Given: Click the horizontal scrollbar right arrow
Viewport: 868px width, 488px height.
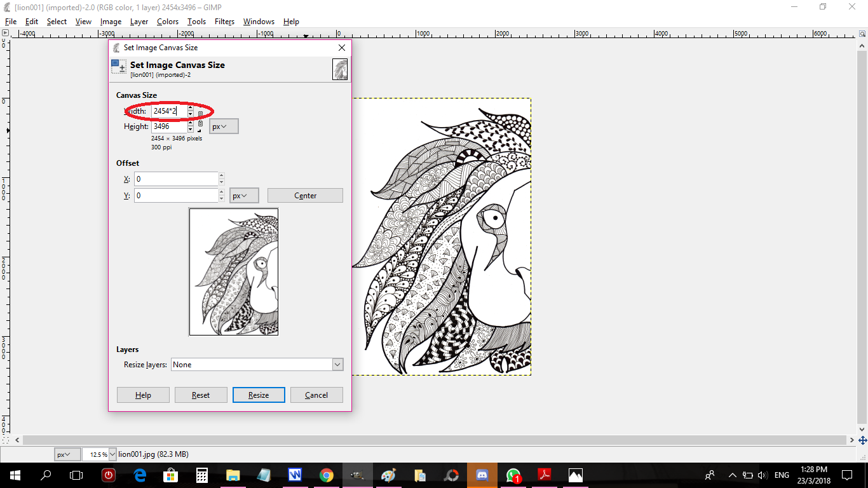Looking at the screenshot, I should (x=853, y=440).
